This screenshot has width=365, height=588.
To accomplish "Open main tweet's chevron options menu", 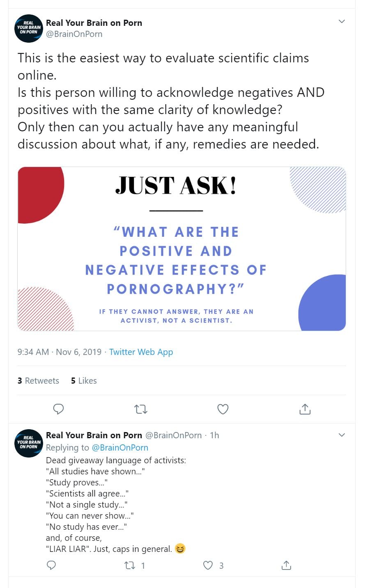I will tap(342, 21).
